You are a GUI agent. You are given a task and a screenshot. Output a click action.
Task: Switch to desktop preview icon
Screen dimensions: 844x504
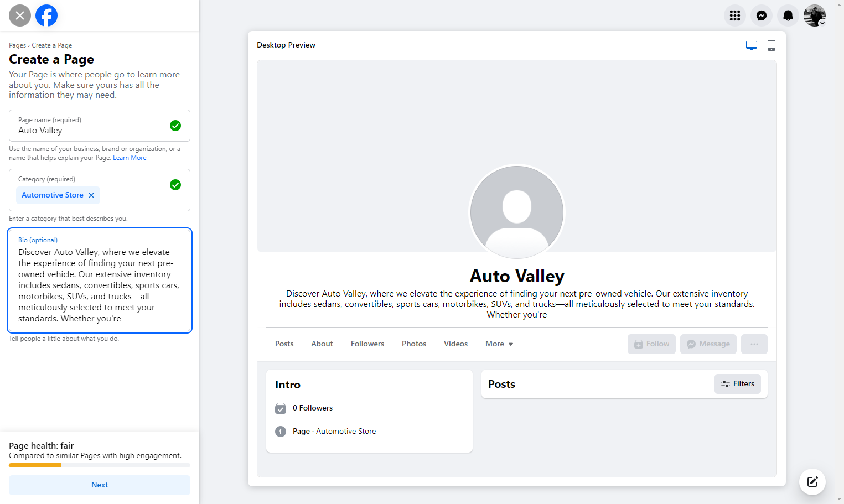(x=752, y=45)
